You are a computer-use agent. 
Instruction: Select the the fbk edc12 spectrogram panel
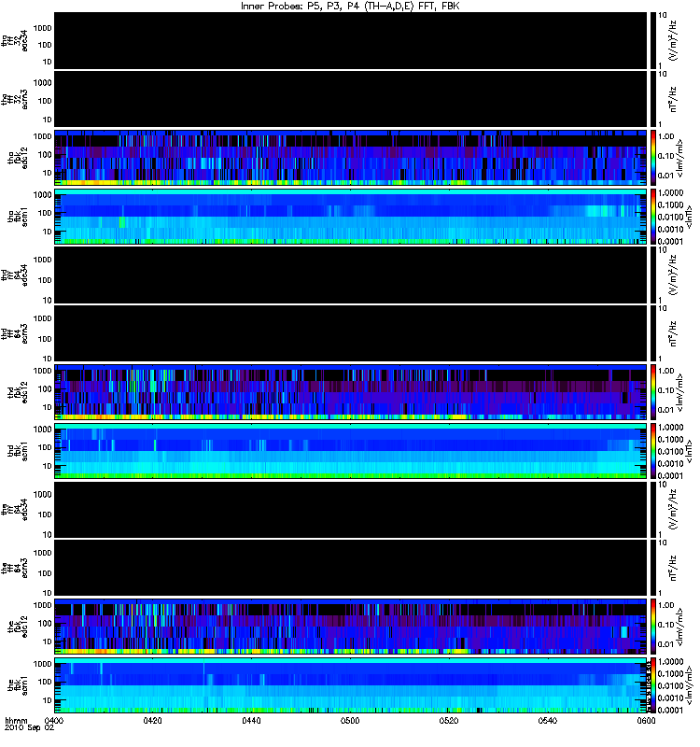click(351, 626)
